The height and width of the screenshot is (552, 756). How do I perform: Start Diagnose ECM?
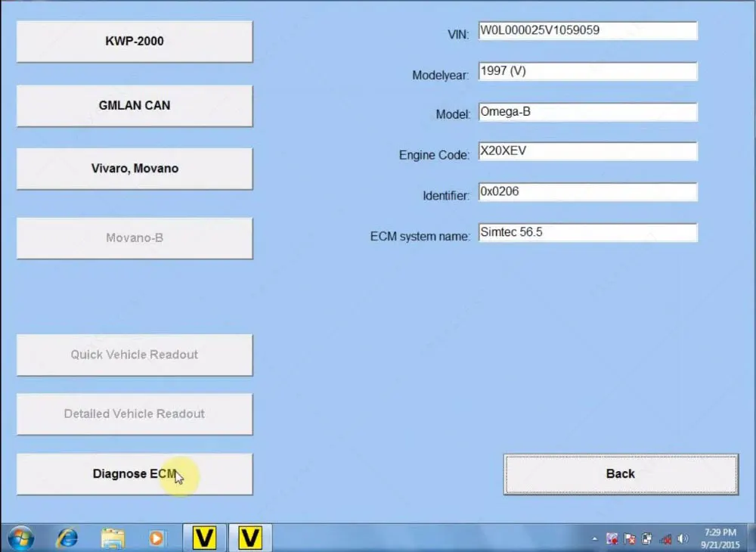(x=135, y=474)
